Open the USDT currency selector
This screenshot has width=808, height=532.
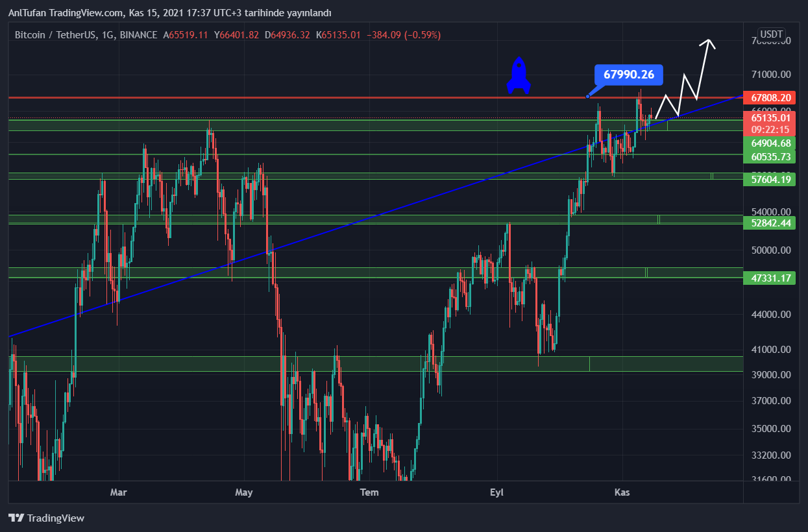point(772,34)
